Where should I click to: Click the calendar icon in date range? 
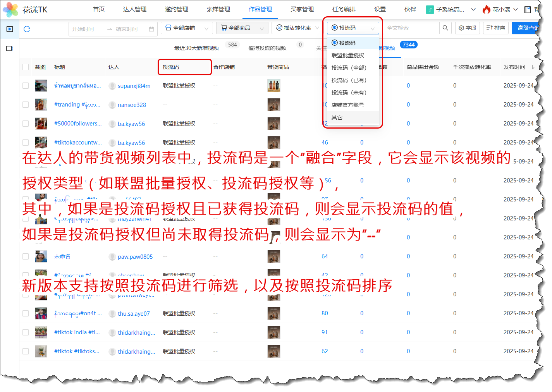(151, 29)
